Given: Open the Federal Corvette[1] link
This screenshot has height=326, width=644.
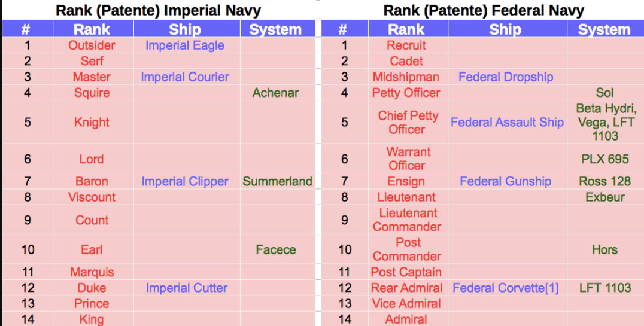Looking at the screenshot, I should [x=506, y=288].
